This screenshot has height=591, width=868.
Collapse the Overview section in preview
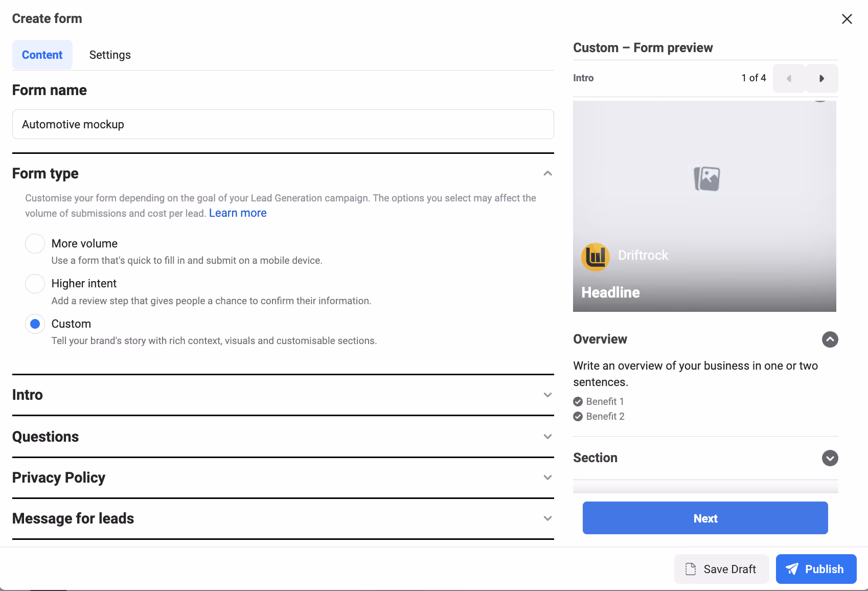[830, 339]
